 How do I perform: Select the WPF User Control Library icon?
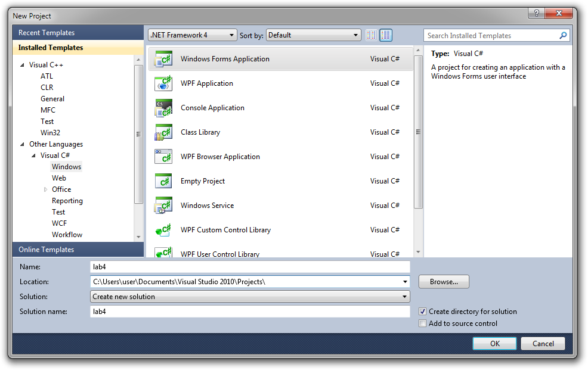tap(163, 252)
